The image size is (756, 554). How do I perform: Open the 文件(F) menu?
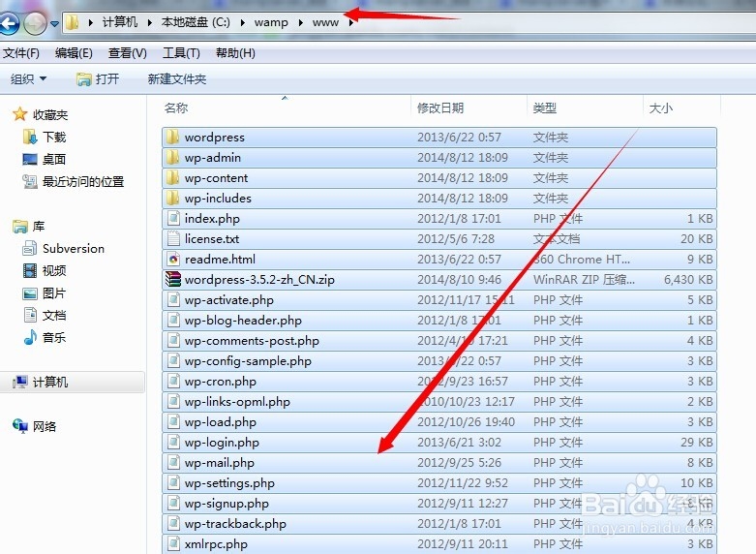tap(20, 53)
